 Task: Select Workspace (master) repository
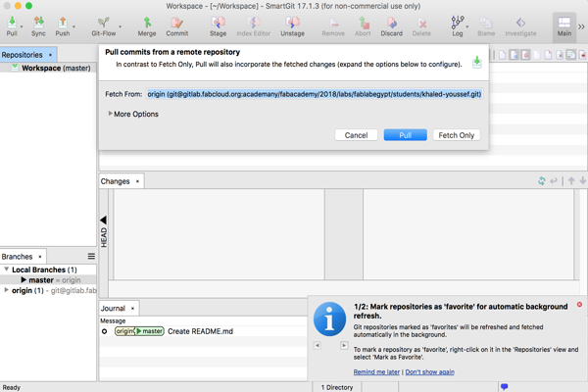point(48,68)
